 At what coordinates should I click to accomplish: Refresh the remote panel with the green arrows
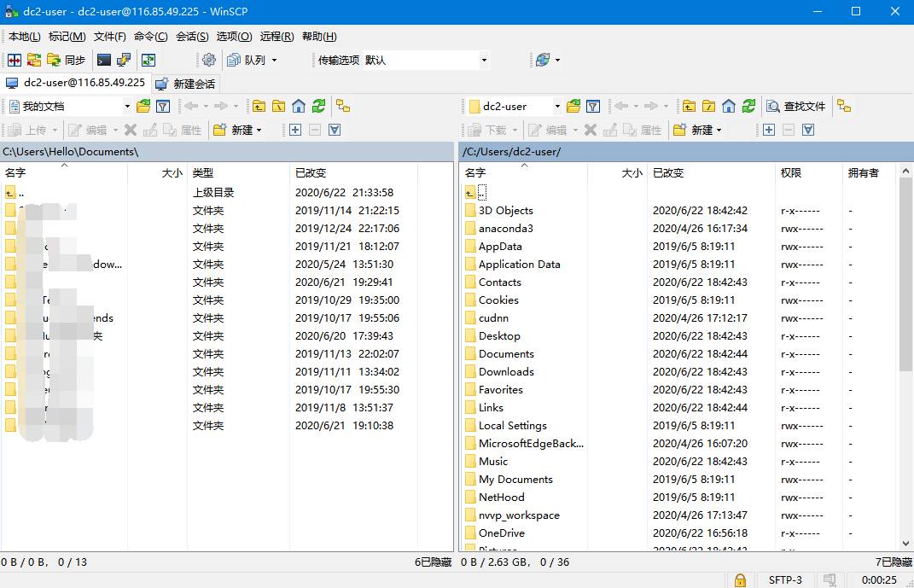pyautogui.click(x=748, y=106)
